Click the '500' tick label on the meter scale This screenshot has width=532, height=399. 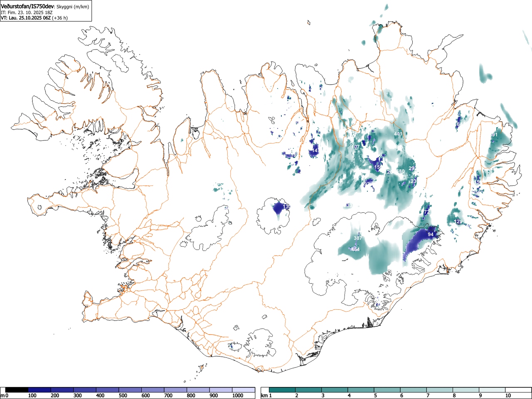click(x=123, y=396)
